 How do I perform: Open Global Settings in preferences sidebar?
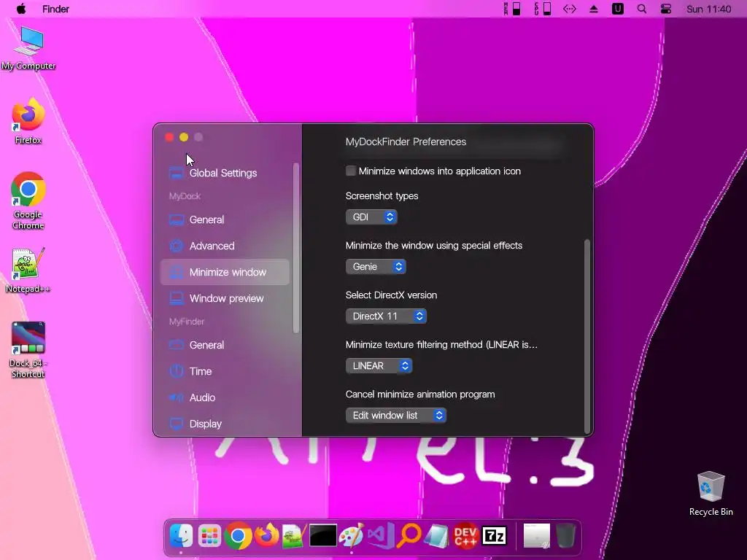(225, 173)
